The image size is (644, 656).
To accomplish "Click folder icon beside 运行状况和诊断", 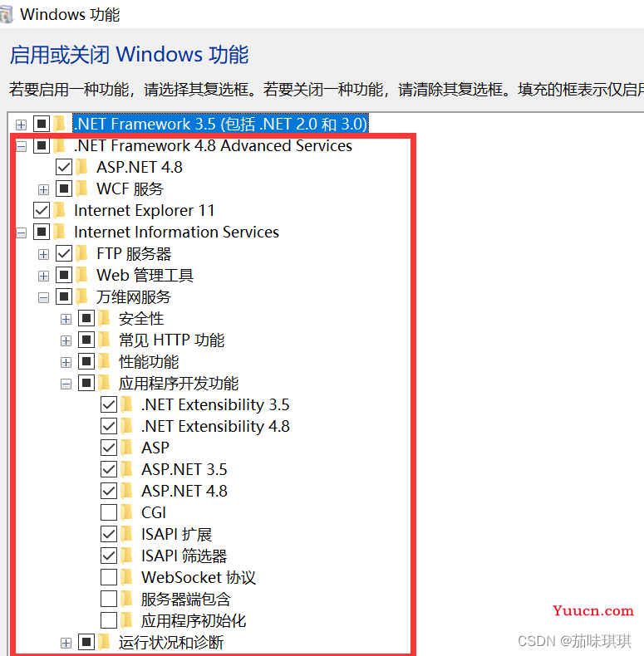I will coord(104,642).
